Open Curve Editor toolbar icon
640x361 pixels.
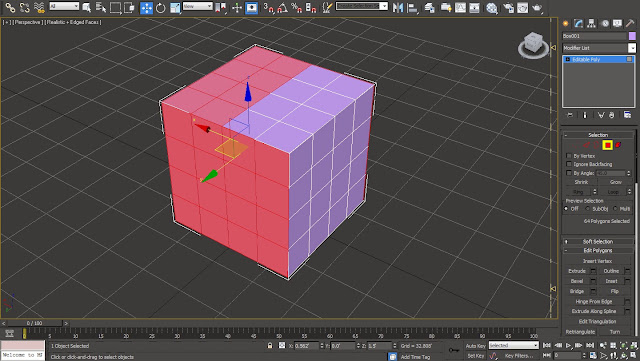460,7
